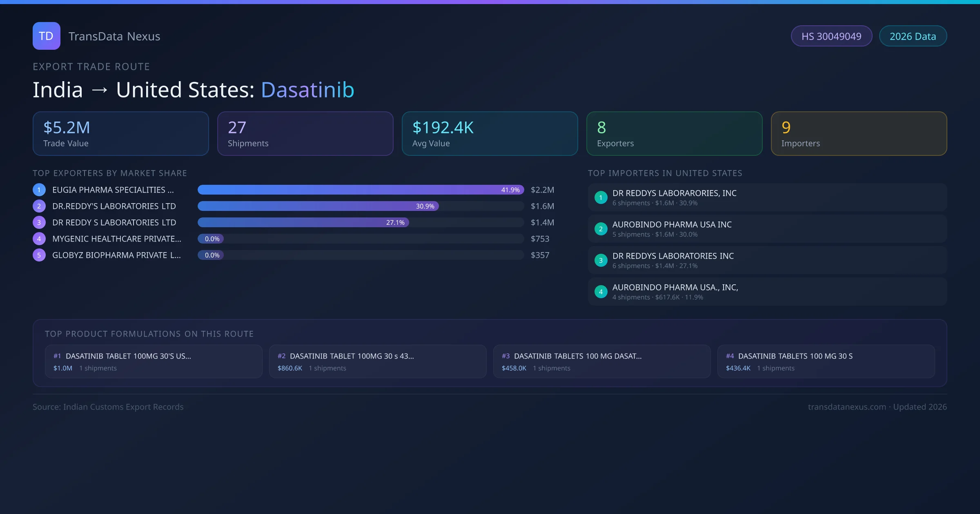Select the $5.2M Trade Value card
The height and width of the screenshot is (514, 980).
pos(120,133)
